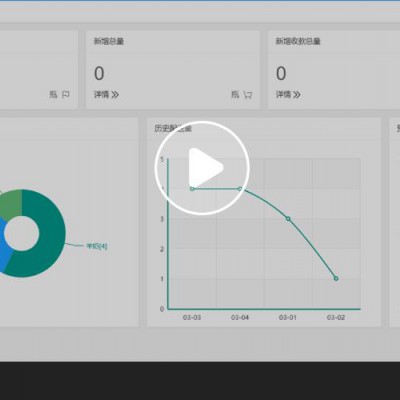400x400 pixels.
Task: Click the shopping cart icon in 新增总量 card
Action: (x=247, y=95)
